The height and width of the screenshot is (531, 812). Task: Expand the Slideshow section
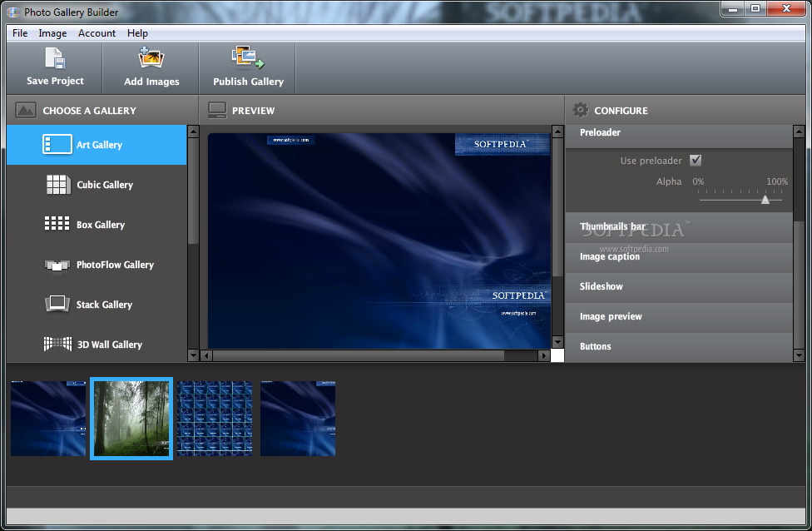coord(679,286)
